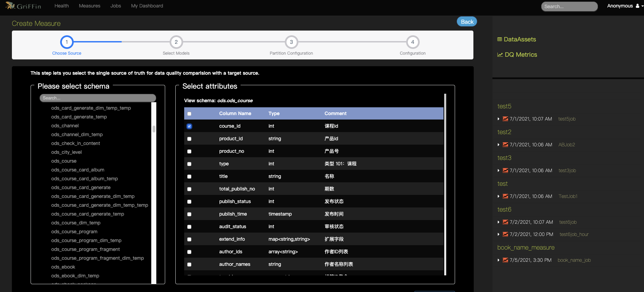Screen dimensions: 644x292
Task: Click step 2 Select Models circle
Action: tap(176, 42)
